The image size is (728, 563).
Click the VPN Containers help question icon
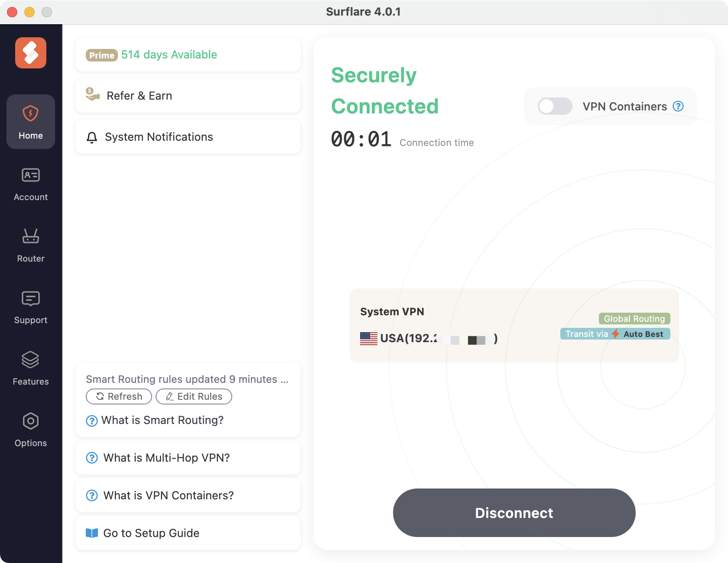click(678, 107)
